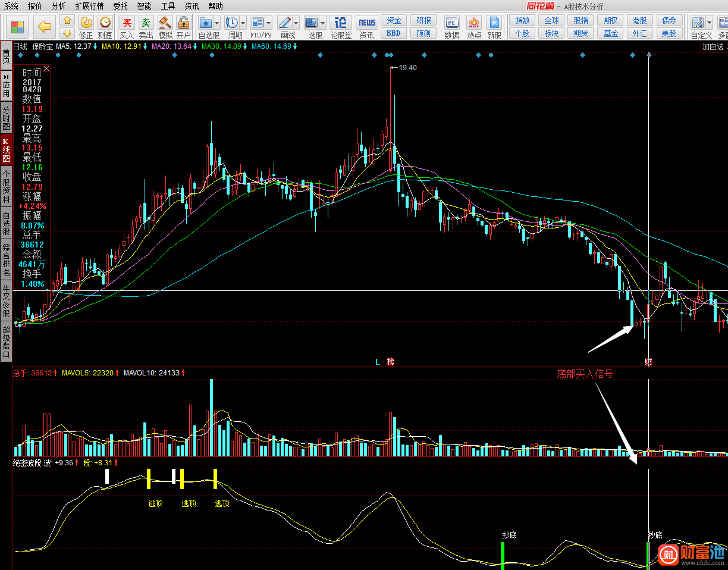Viewport: 728px width, 570px height.
Task: Switch to the 超级盘口 sidebar tab
Action: tap(6, 342)
